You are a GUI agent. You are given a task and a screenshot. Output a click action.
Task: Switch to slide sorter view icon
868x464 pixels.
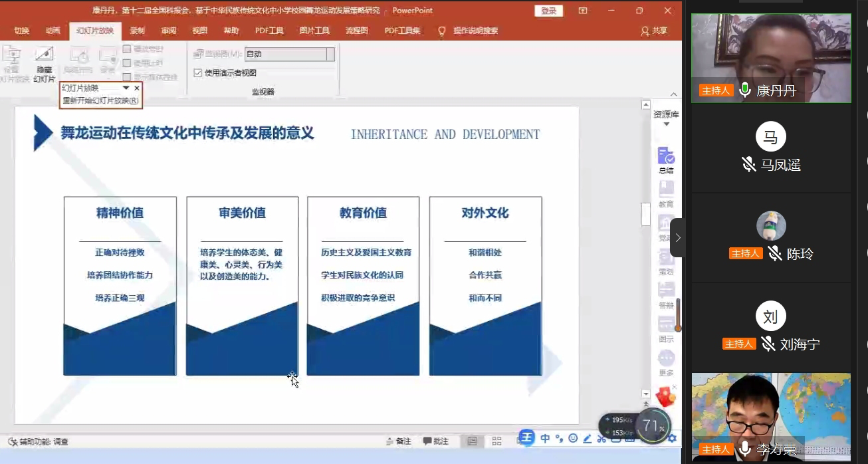tap(496, 441)
